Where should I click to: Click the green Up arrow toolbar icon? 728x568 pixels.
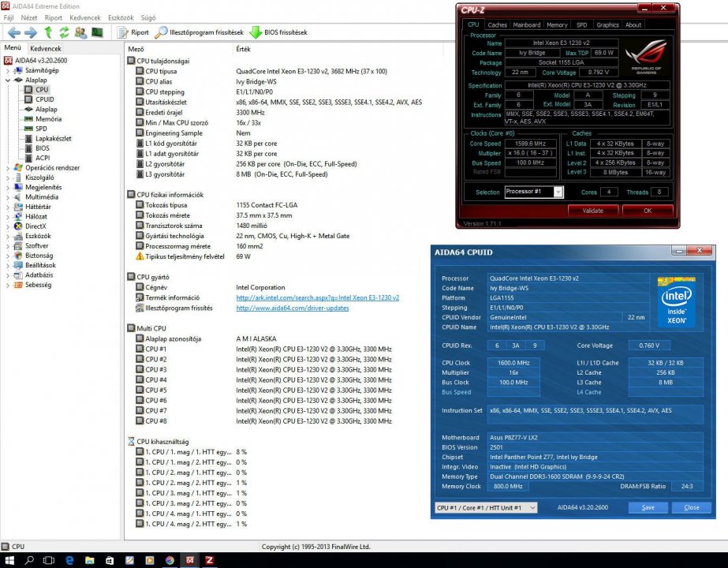point(48,32)
